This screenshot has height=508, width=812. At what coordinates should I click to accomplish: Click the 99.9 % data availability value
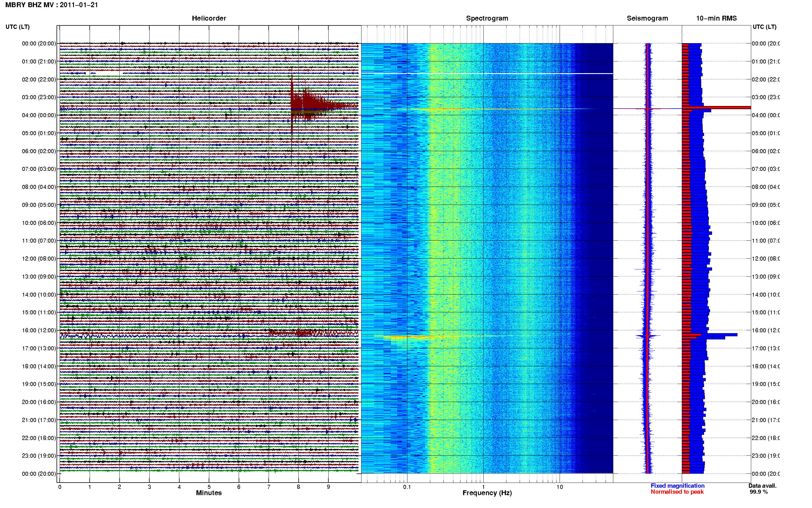coord(759,492)
